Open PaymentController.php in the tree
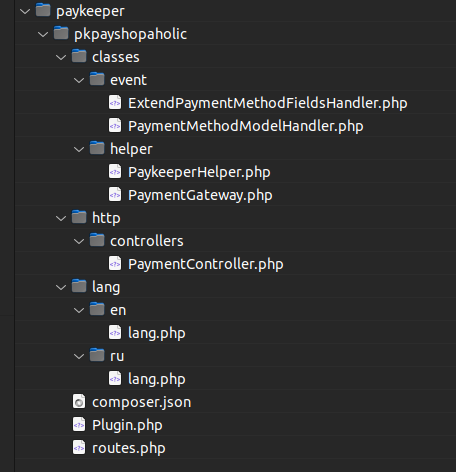 tap(206, 264)
